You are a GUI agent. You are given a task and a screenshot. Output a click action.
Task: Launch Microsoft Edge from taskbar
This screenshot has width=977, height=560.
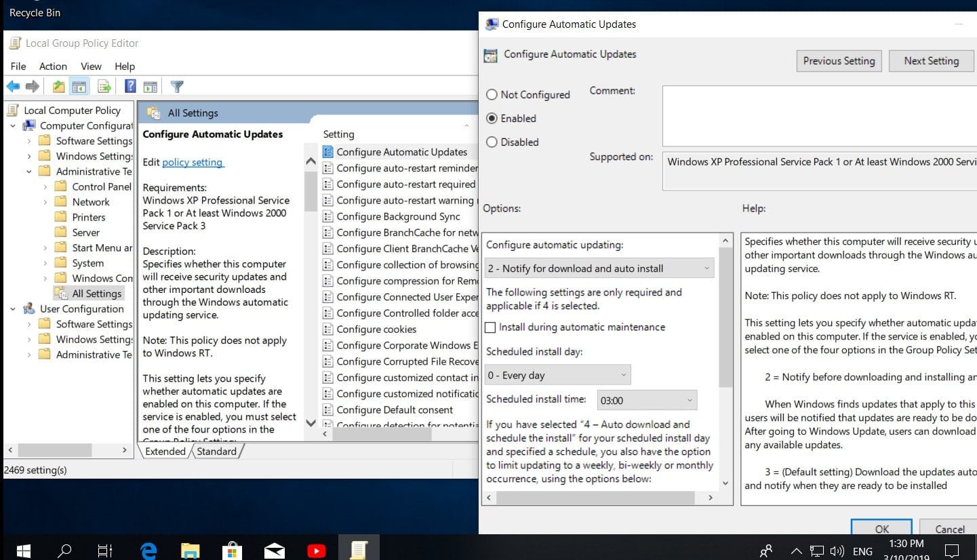point(148,550)
